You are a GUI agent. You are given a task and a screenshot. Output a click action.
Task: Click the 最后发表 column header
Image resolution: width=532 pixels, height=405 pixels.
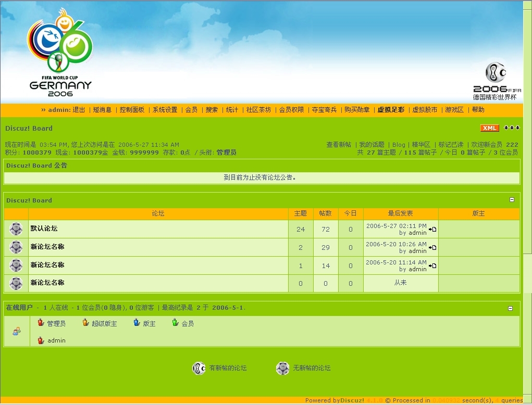(x=400, y=213)
